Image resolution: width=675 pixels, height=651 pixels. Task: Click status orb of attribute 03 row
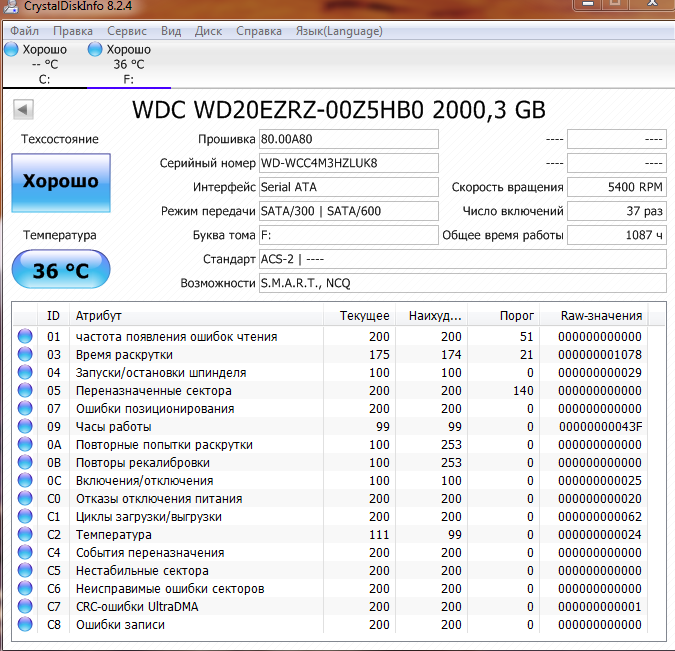[x=25, y=354]
